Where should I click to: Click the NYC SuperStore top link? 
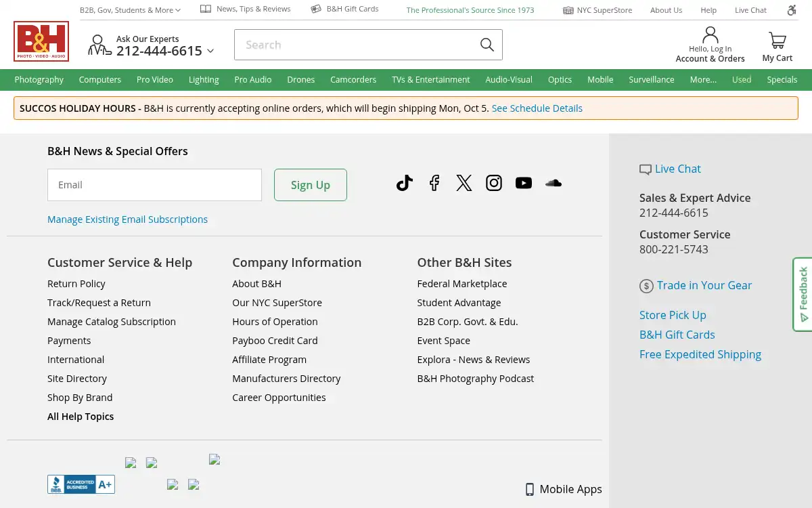(597, 10)
